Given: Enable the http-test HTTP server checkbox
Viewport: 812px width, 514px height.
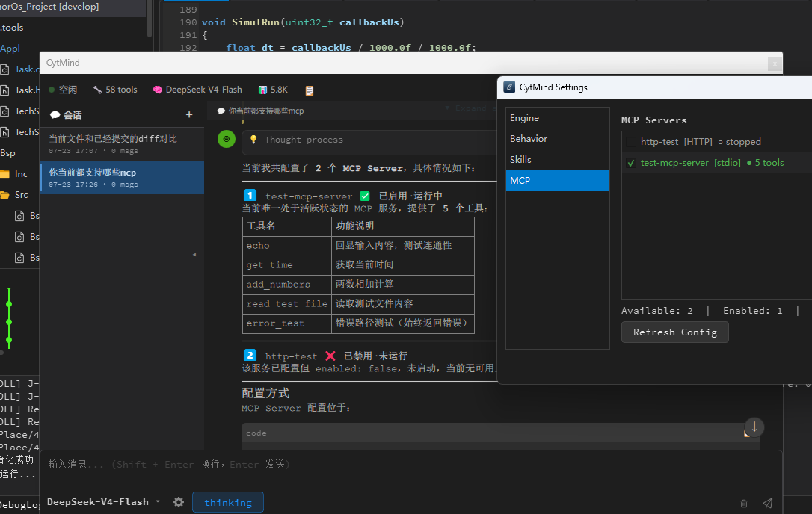Looking at the screenshot, I should click(x=631, y=142).
